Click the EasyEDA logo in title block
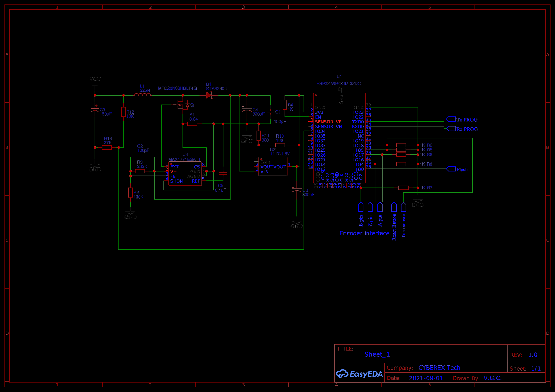 (x=359, y=374)
